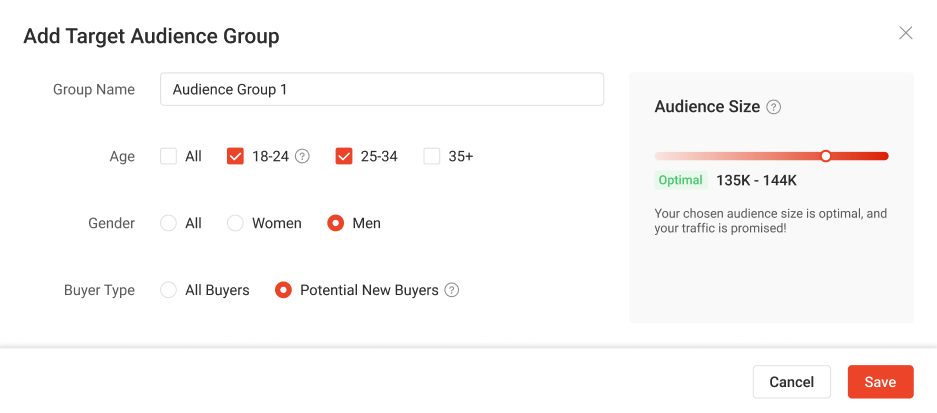
Task: Click the 135K - 144K audience range
Action: pyautogui.click(x=757, y=180)
